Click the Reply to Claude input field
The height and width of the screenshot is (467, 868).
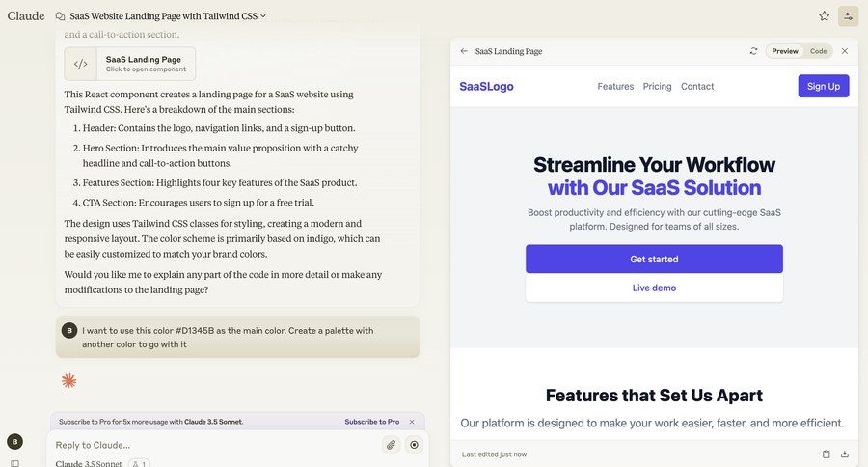tap(216, 445)
